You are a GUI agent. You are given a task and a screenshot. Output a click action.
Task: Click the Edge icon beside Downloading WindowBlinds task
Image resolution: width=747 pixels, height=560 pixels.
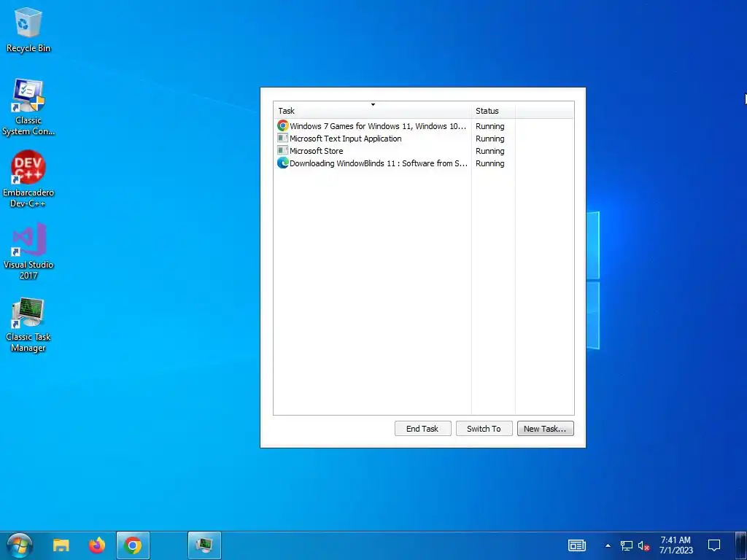(x=283, y=163)
